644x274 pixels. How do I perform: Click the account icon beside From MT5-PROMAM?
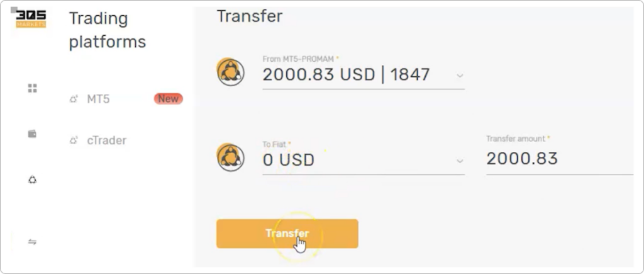(230, 72)
